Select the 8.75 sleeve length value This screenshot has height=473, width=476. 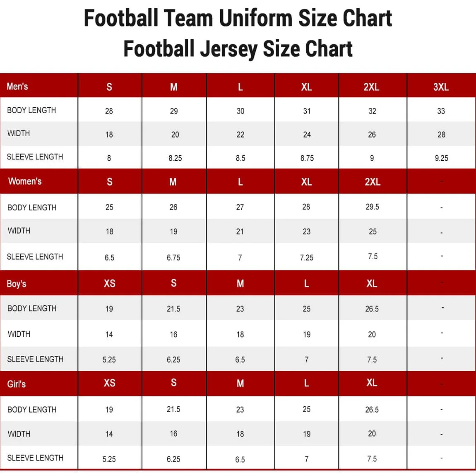[307, 158]
